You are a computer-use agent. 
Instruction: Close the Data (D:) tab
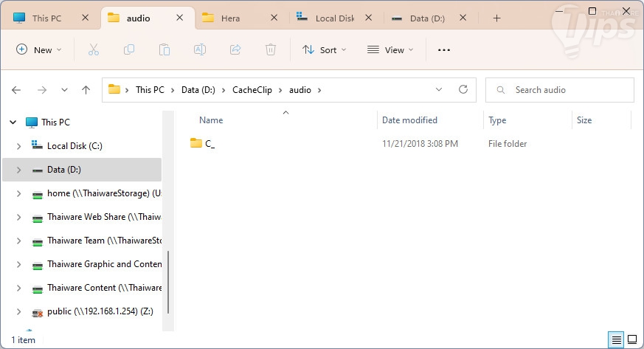pyautogui.click(x=463, y=18)
